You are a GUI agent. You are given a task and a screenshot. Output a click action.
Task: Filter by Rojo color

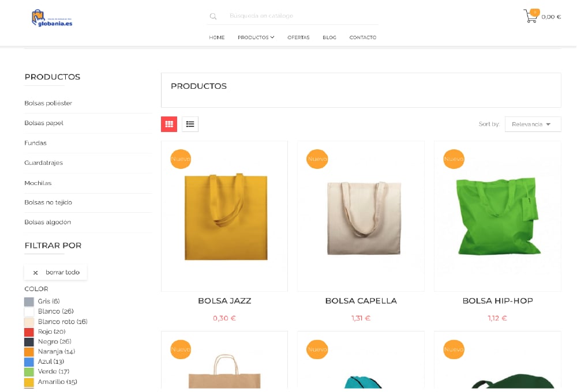[29, 332]
